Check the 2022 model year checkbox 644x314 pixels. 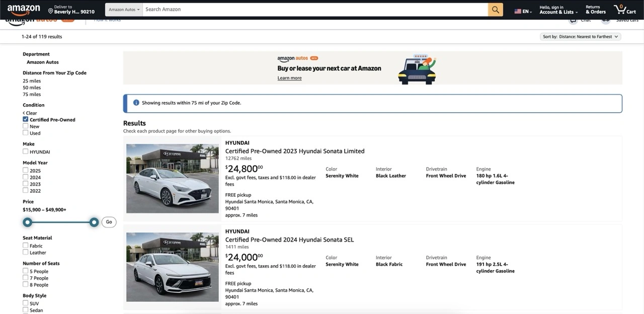[25, 190]
